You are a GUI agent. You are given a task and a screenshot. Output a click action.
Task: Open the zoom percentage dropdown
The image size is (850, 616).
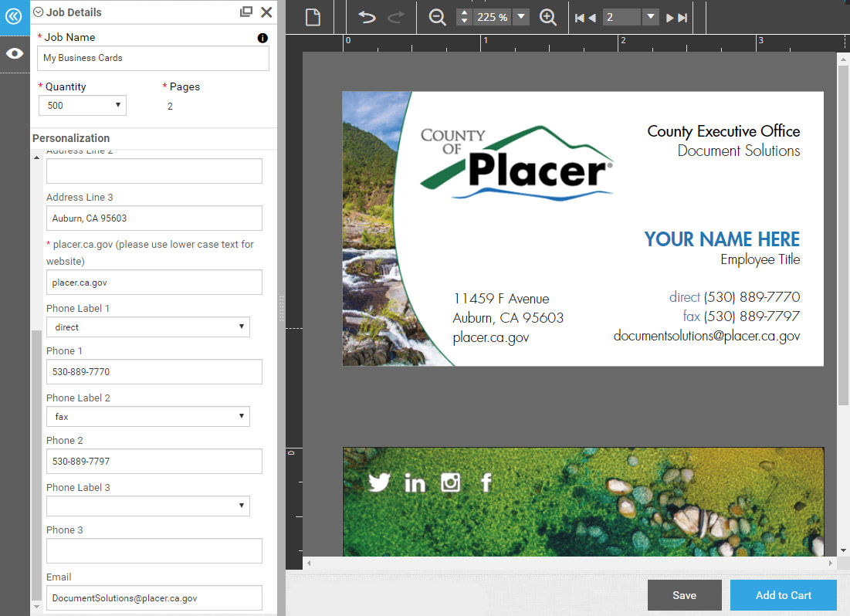[x=521, y=17]
